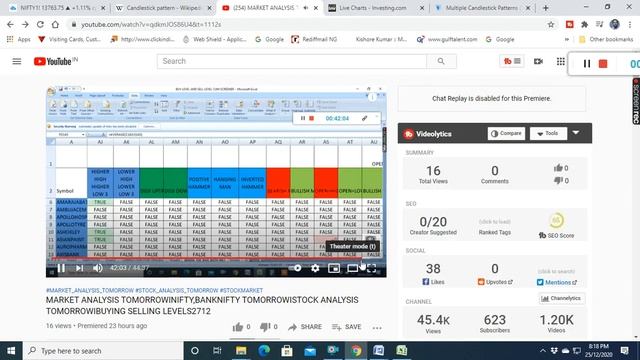Image resolution: width=640 pixels, height=360 pixels.
Task: Open the notification center icon
Action: (x=624, y=351)
